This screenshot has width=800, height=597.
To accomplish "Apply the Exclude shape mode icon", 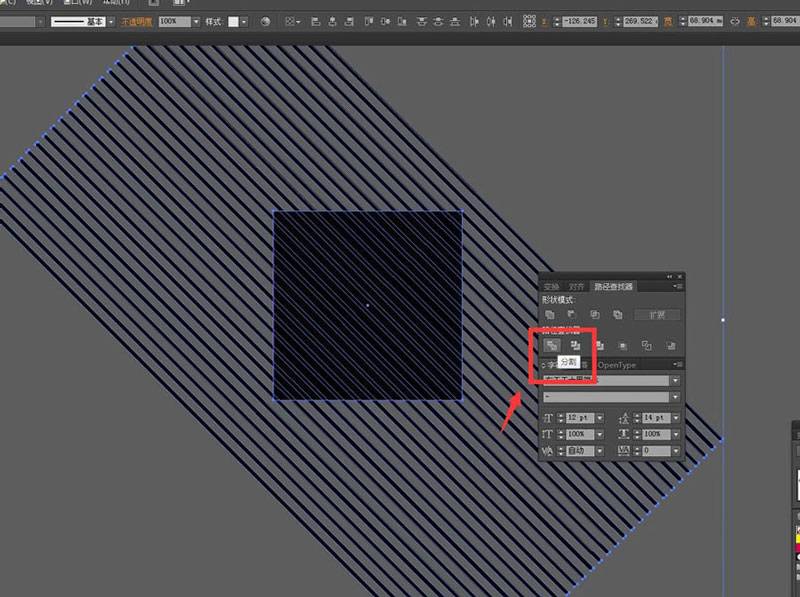I will pos(618,314).
